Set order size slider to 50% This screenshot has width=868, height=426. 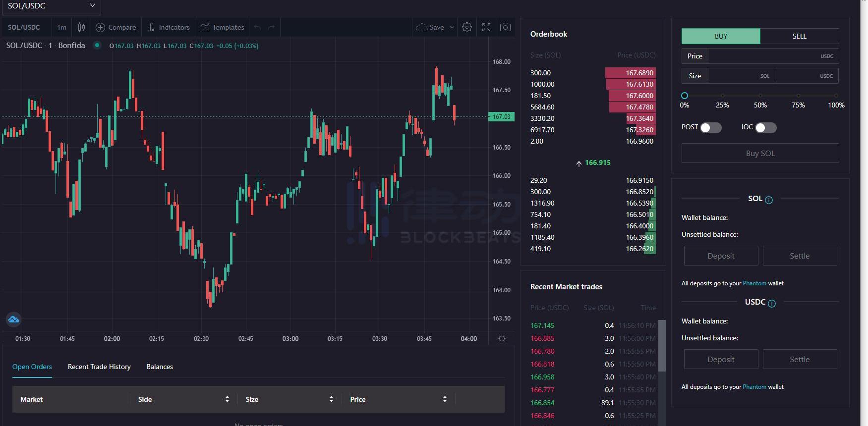coord(760,96)
